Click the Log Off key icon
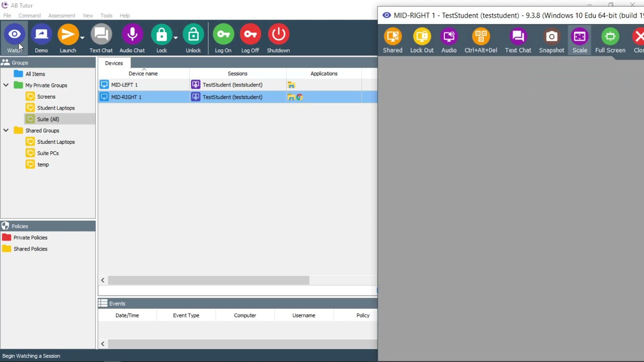This screenshot has width=644, height=362. click(250, 34)
